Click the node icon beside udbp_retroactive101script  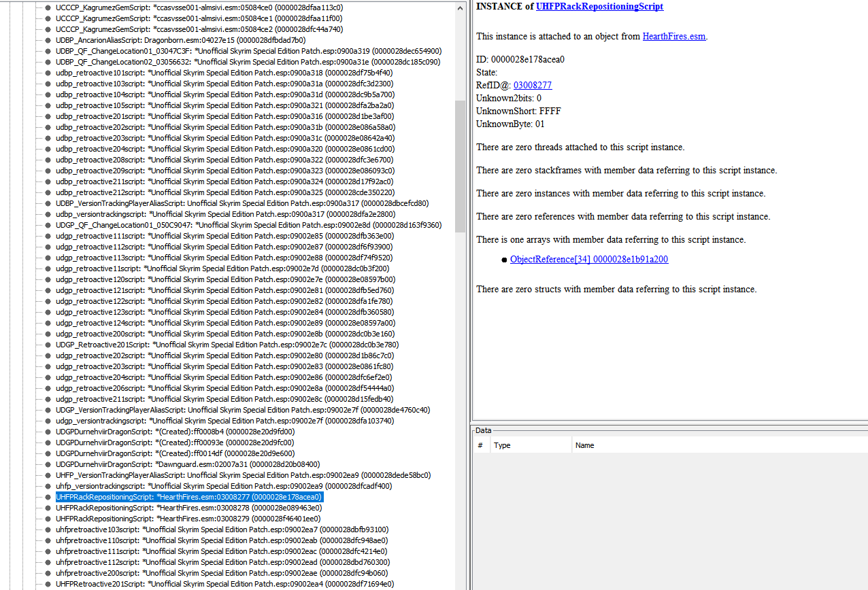(48, 73)
